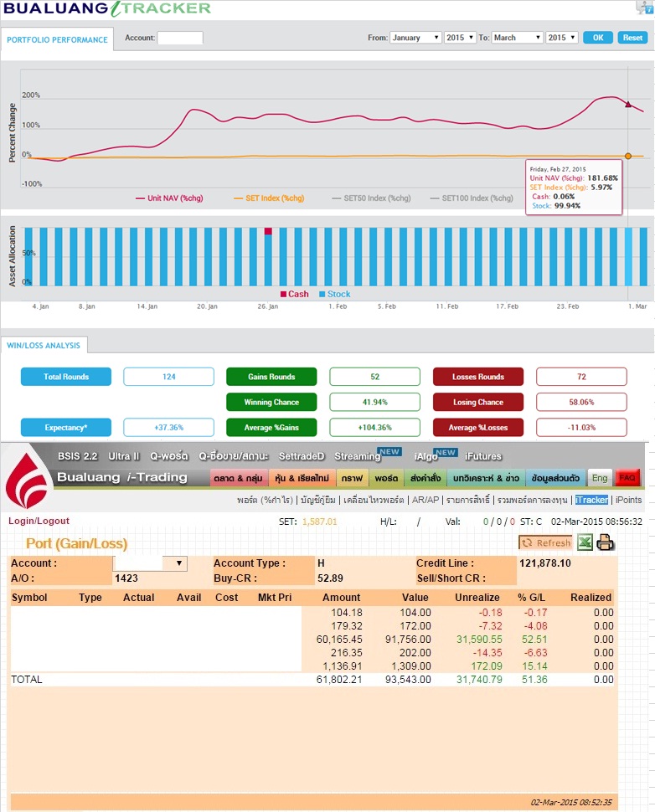The width and height of the screenshot is (655, 812).
Task: Open the ตลาด & กลุ่ม tab
Action: 239,478
